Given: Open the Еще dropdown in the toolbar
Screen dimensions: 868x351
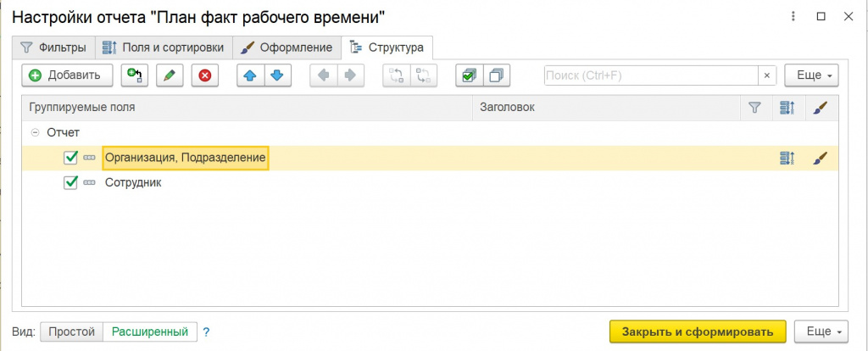Looking at the screenshot, I should click(x=811, y=75).
